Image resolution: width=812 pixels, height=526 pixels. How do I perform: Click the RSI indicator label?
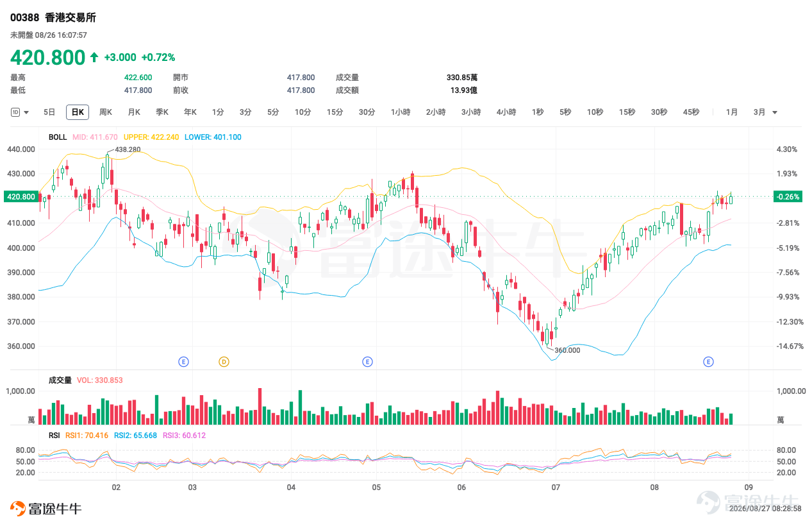point(54,436)
